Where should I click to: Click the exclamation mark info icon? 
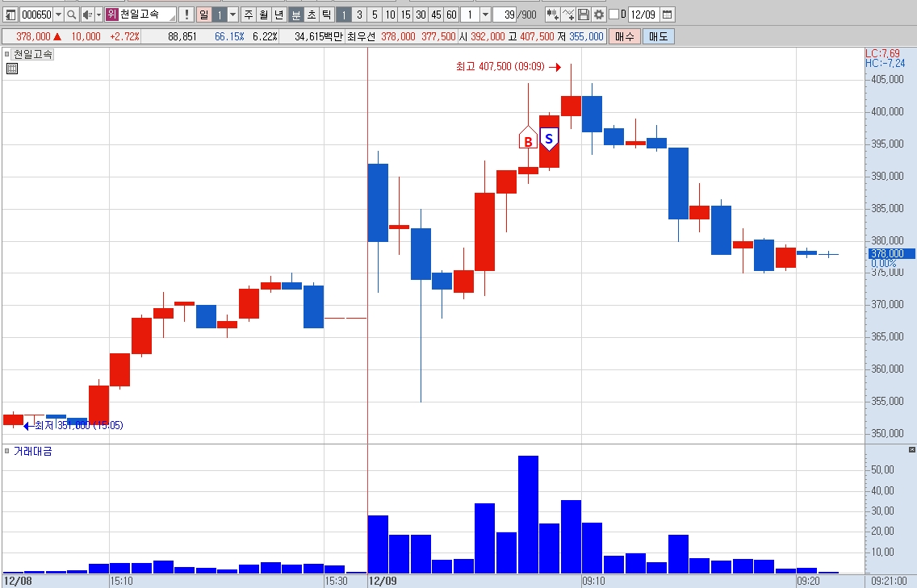(x=186, y=15)
